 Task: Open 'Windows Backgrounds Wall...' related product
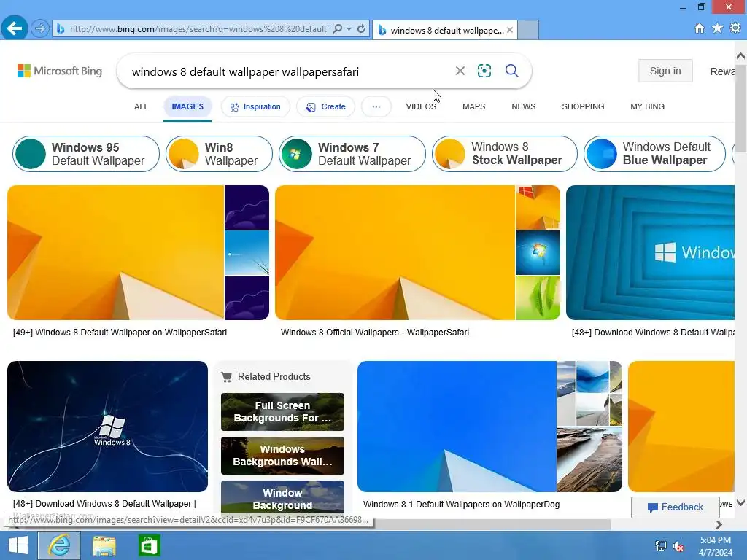click(x=282, y=456)
